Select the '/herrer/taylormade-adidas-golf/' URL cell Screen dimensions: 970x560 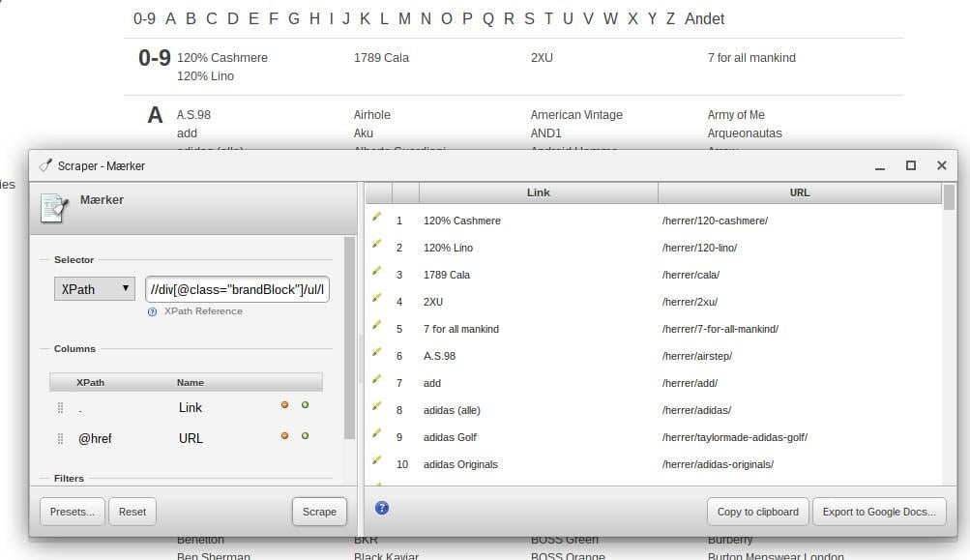coord(734,437)
